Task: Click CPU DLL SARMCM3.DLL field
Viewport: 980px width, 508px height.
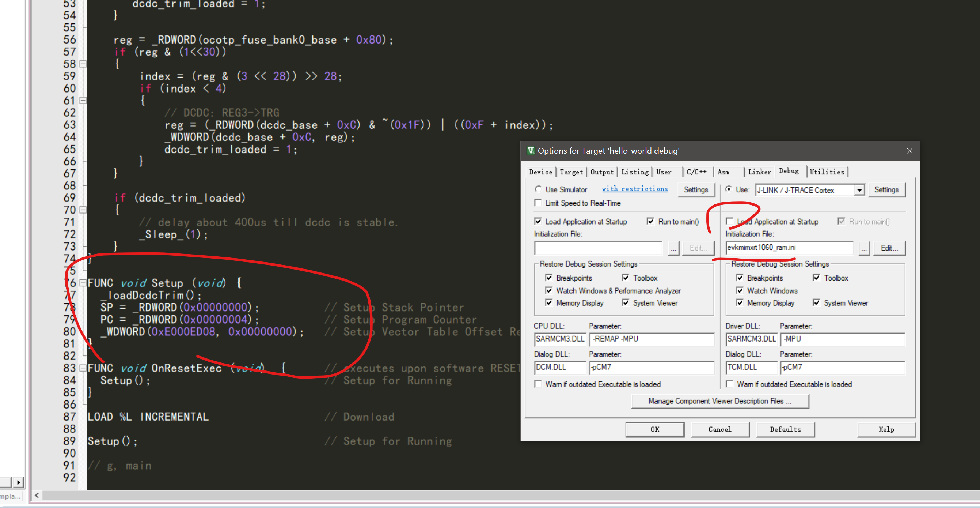Action: [x=560, y=339]
